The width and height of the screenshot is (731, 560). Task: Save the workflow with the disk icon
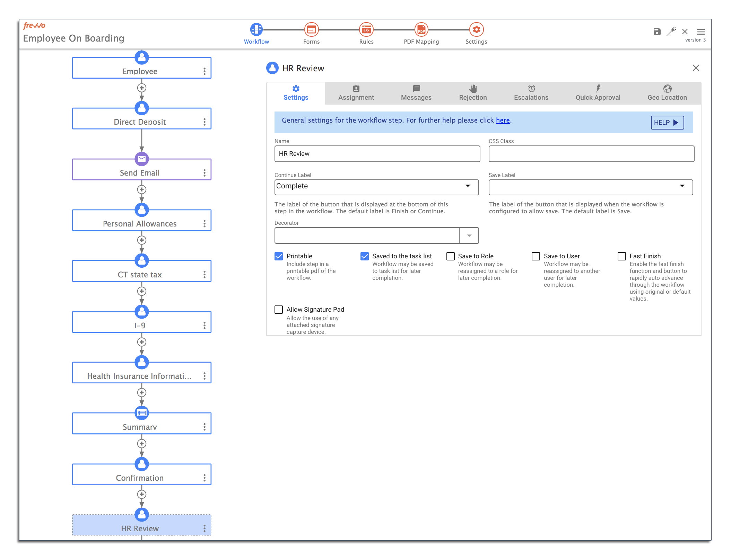657,32
